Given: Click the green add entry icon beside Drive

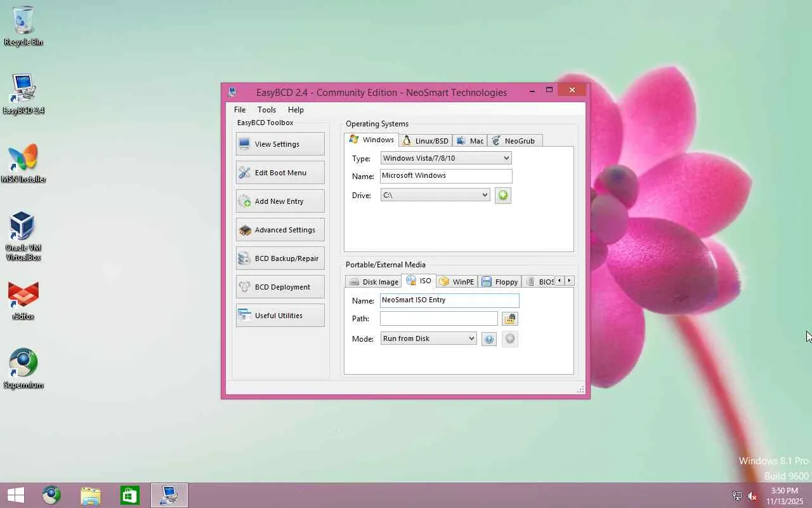Looking at the screenshot, I should point(503,196).
